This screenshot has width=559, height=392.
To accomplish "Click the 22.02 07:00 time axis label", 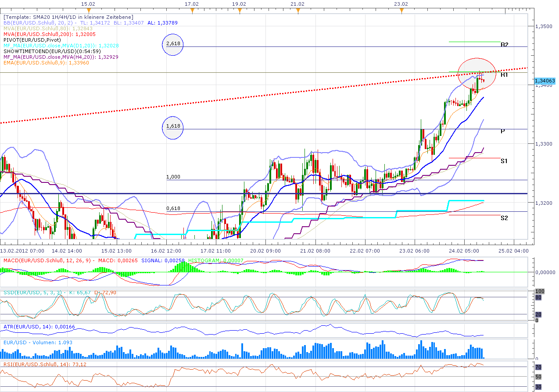I will tap(365, 251).
